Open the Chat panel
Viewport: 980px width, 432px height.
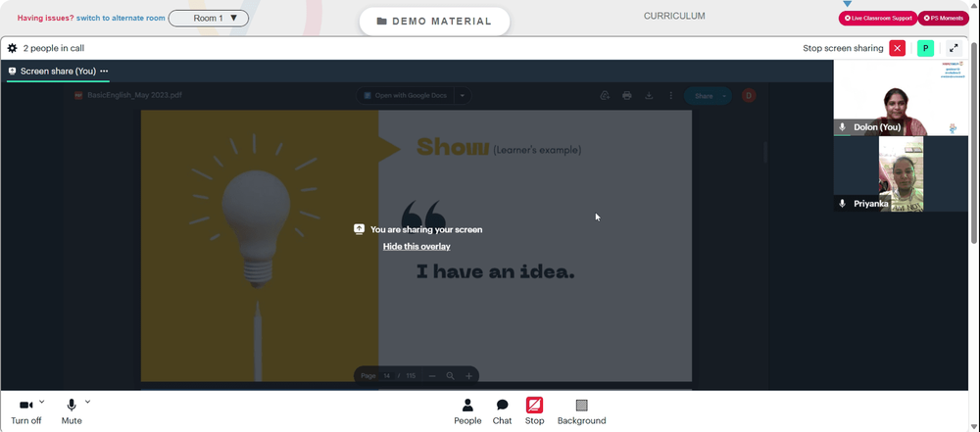[x=502, y=411]
